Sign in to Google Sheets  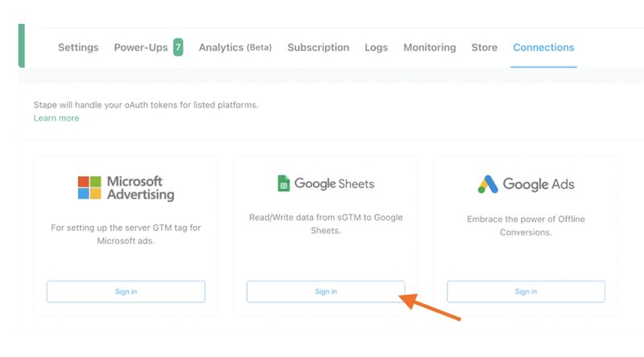pos(326,292)
